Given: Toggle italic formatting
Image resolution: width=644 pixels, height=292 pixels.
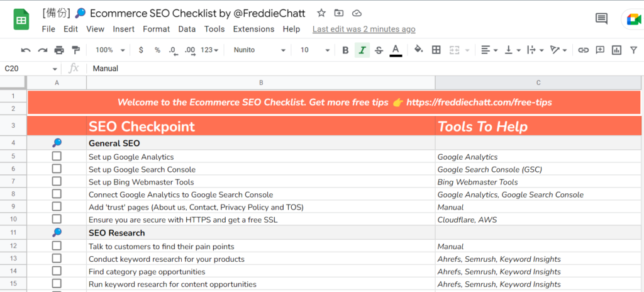Looking at the screenshot, I should click(362, 50).
